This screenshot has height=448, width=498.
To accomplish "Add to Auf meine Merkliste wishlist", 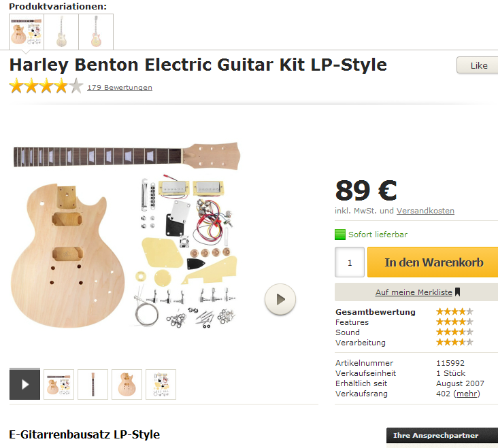I will [417, 292].
